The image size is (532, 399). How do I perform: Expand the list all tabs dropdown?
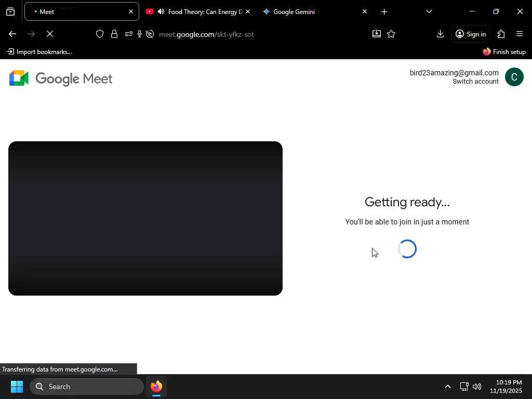(429, 11)
